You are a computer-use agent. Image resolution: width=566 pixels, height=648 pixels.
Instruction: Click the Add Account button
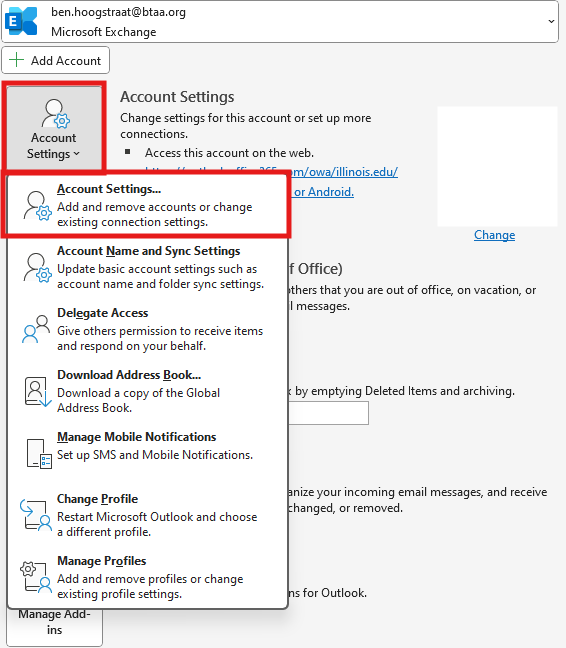point(55,60)
